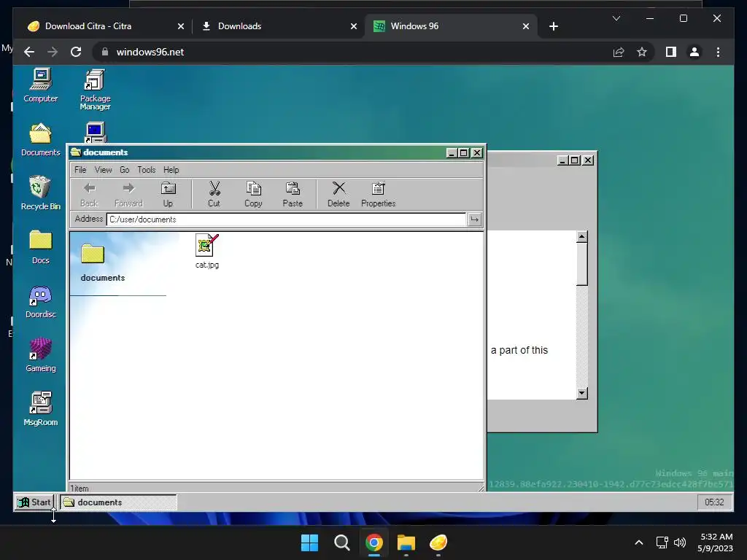Viewport: 747px width, 560px height.
Task: Open the View menu
Action: point(103,170)
